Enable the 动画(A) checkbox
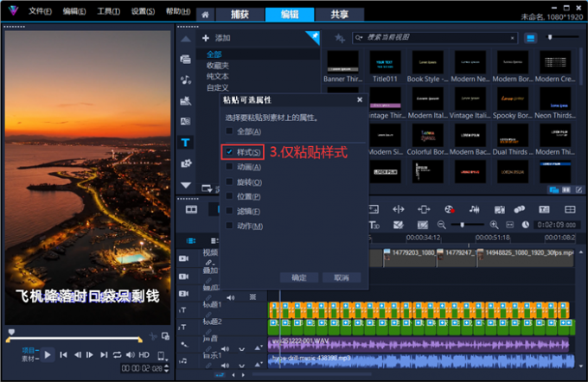The width and height of the screenshot is (588, 382). click(x=229, y=167)
